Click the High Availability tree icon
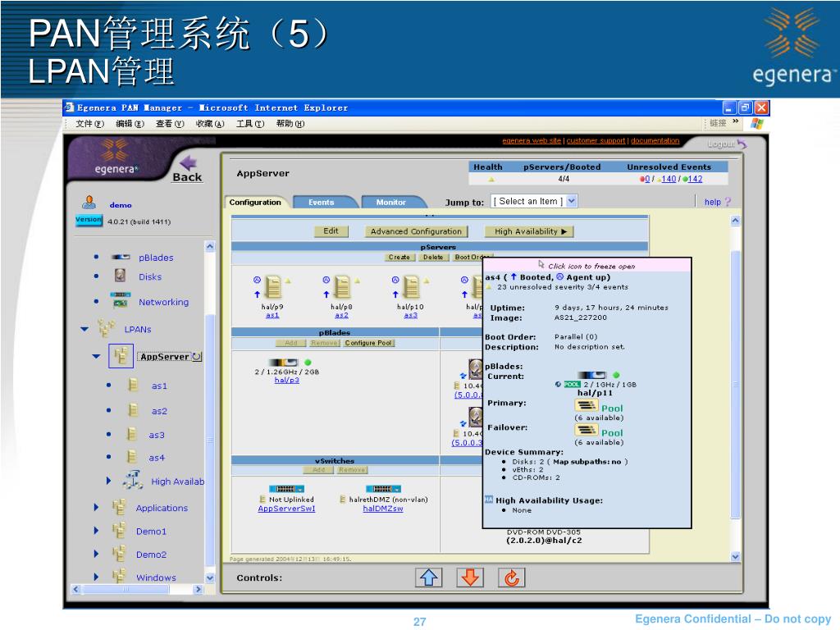 tap(133, 480)
